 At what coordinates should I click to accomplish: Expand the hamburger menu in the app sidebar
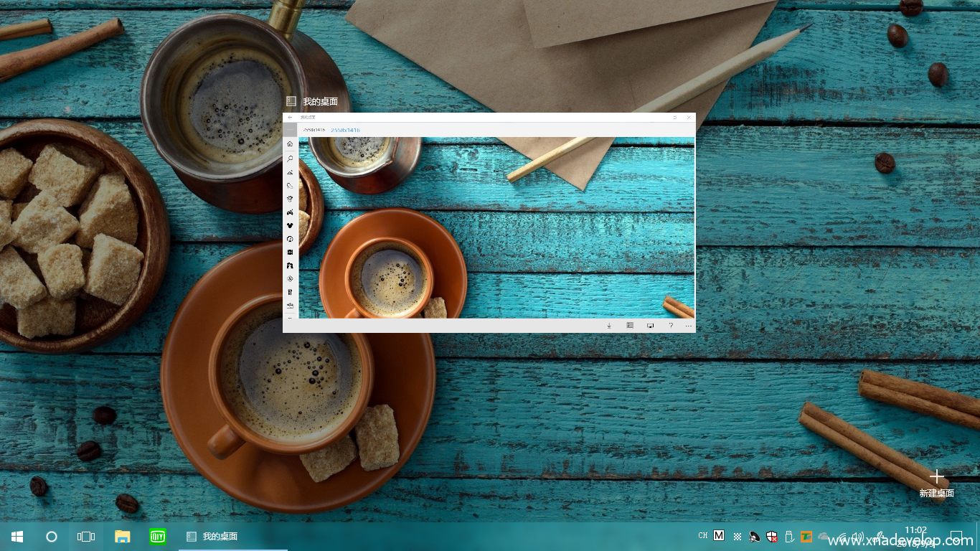click(290, 130)
